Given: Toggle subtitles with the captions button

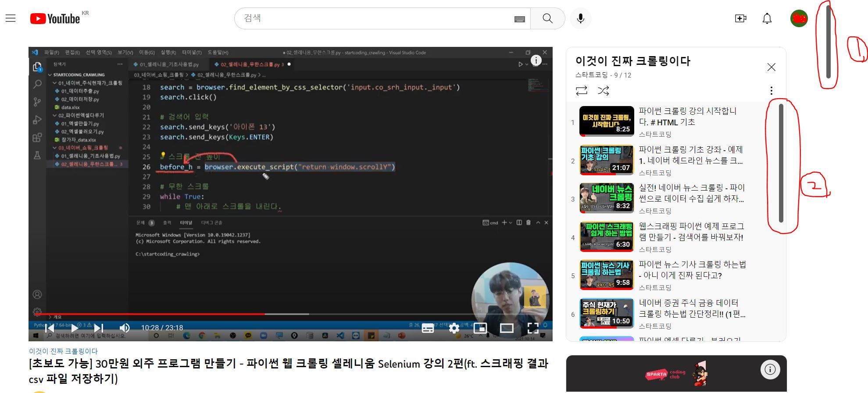Looking at the screenshot, I should [x=428, y=328].
